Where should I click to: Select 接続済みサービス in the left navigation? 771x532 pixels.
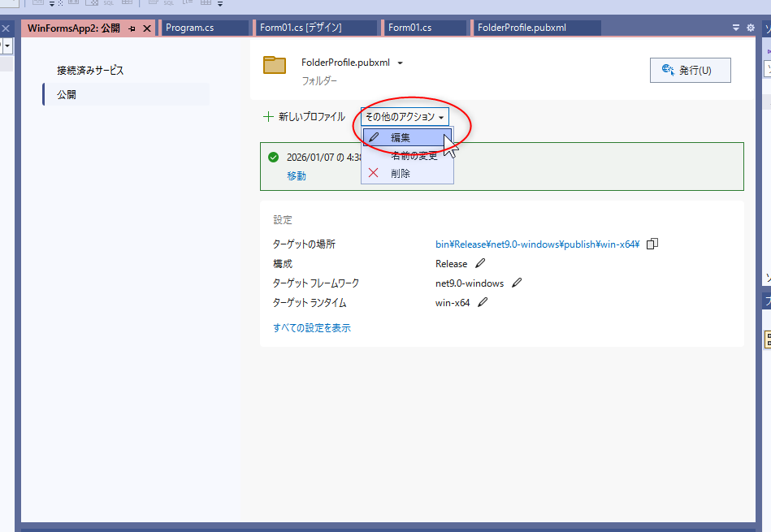coord(90,71)
